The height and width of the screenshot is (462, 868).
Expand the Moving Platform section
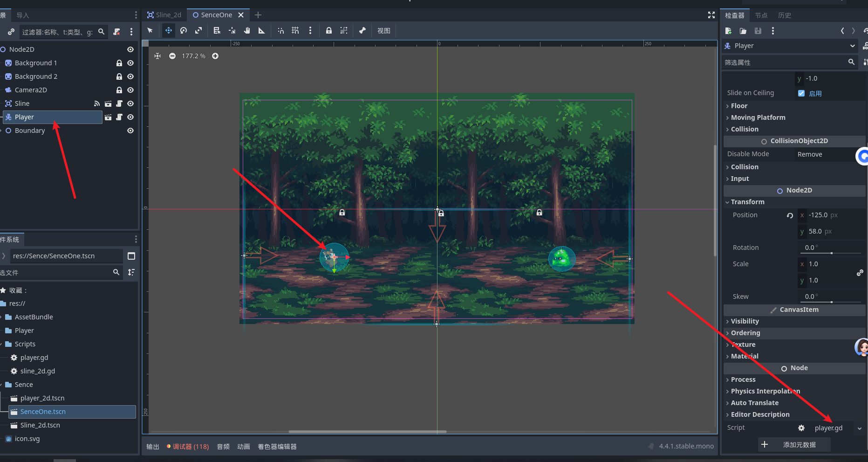point(758,117)
